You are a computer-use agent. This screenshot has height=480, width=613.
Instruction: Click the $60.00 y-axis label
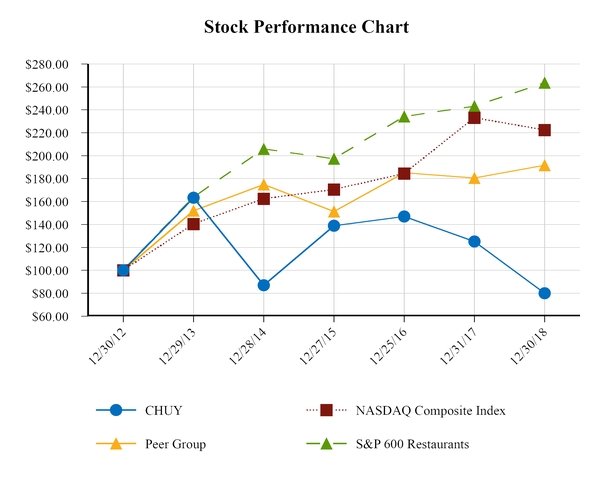(49, 316)
